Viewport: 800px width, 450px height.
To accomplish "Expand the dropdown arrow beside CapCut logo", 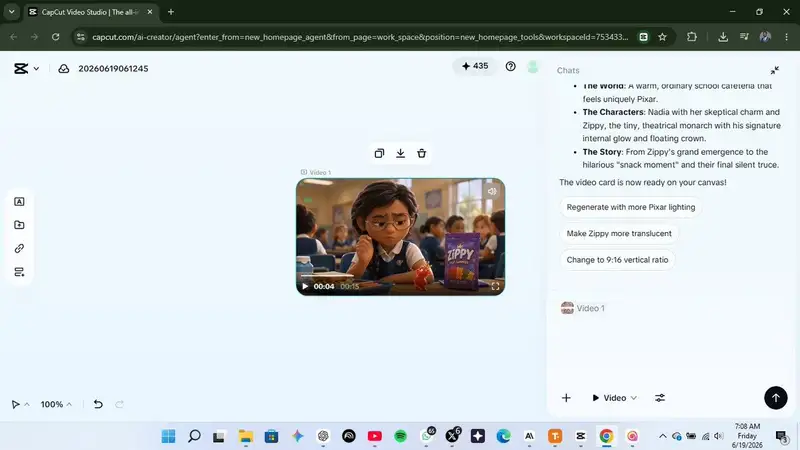I will coord(36,68).
